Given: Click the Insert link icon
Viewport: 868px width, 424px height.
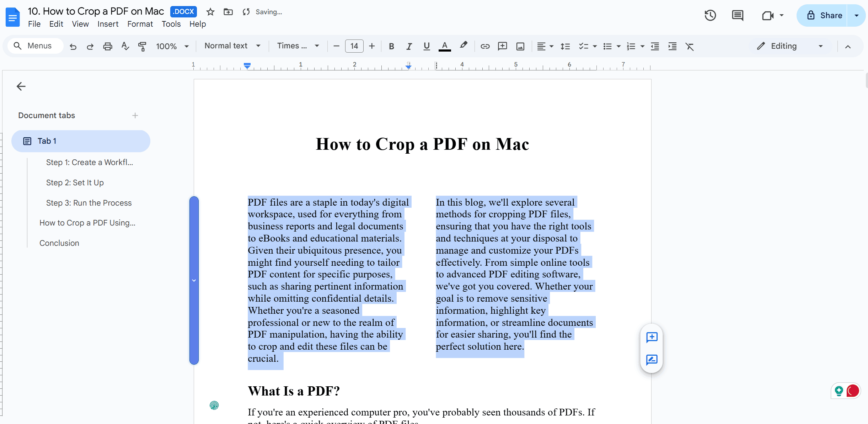Looking at the screenshot, I should (485, 46).
